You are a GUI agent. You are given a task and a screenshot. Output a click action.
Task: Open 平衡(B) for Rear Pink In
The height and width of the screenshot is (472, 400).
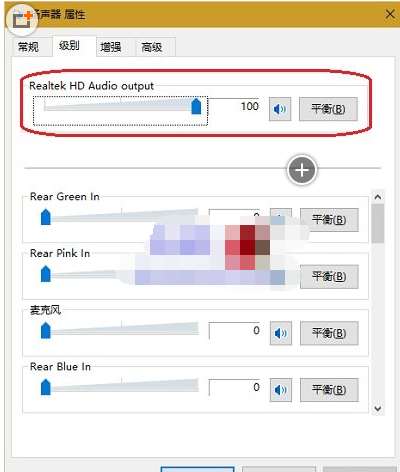329,276
